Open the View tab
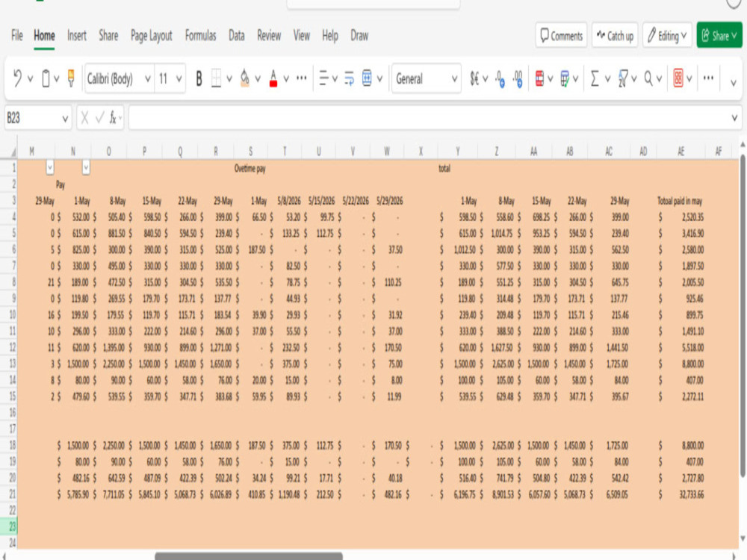Viewport: 747px width, 560px height. 302,35
